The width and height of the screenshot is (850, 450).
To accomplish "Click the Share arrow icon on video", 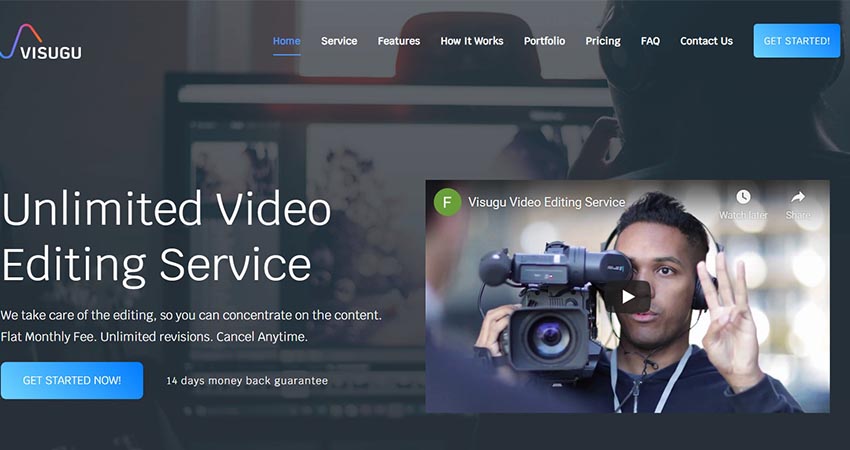I will 798,197.
